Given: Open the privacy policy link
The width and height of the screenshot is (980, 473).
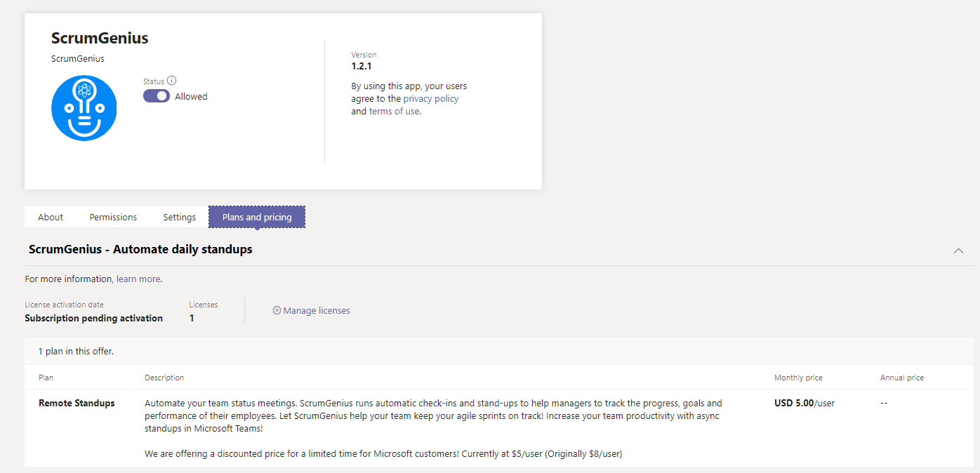Looking at the screenshot, I should [430, 98].
